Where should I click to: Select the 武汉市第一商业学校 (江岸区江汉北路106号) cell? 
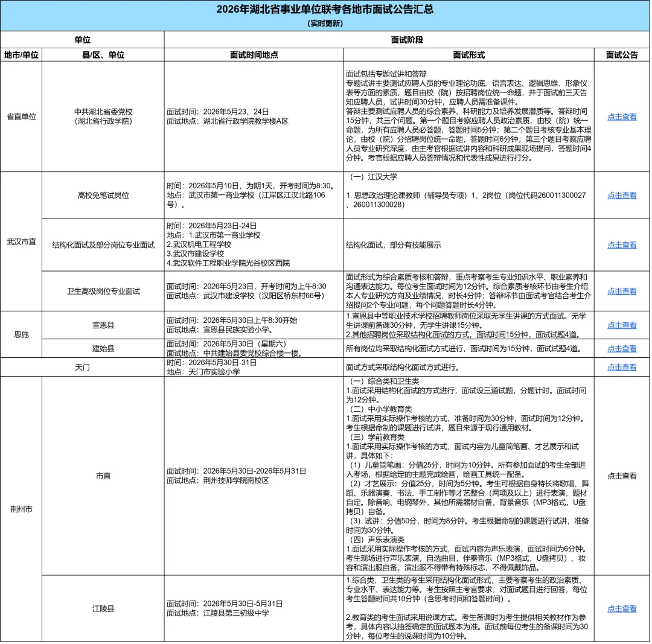(254, 195)
